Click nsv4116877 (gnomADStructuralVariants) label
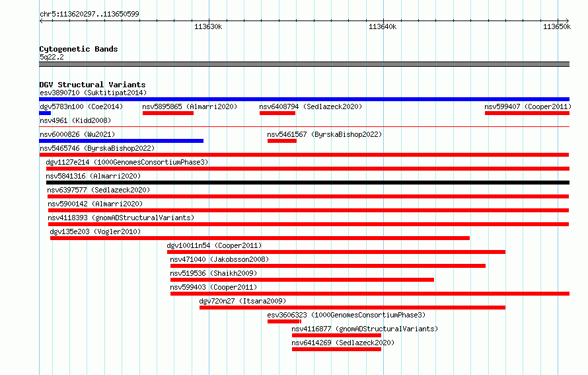 [x=365, y=329]
